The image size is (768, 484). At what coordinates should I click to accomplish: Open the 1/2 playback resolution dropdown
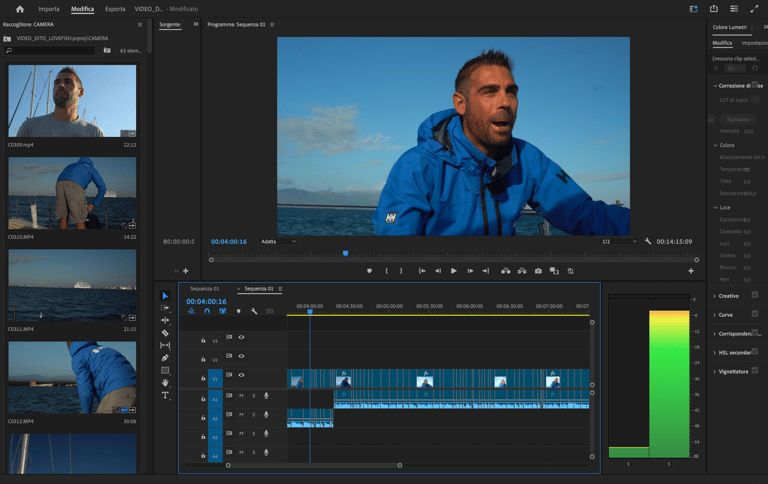click(619, 242)
